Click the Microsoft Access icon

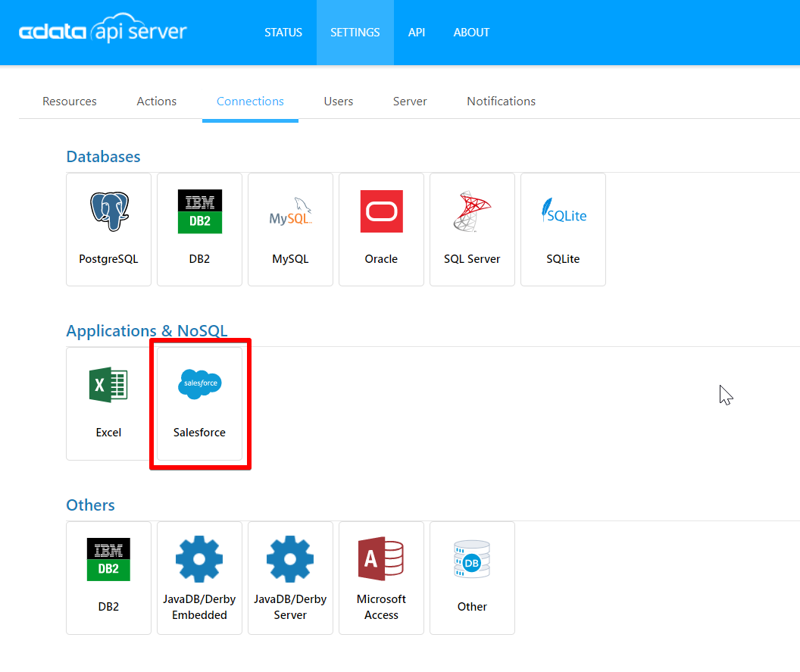click(381, 558)
